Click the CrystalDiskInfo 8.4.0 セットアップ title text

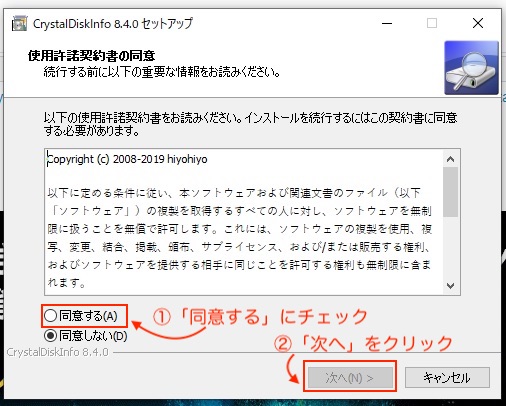click(113, 24)
